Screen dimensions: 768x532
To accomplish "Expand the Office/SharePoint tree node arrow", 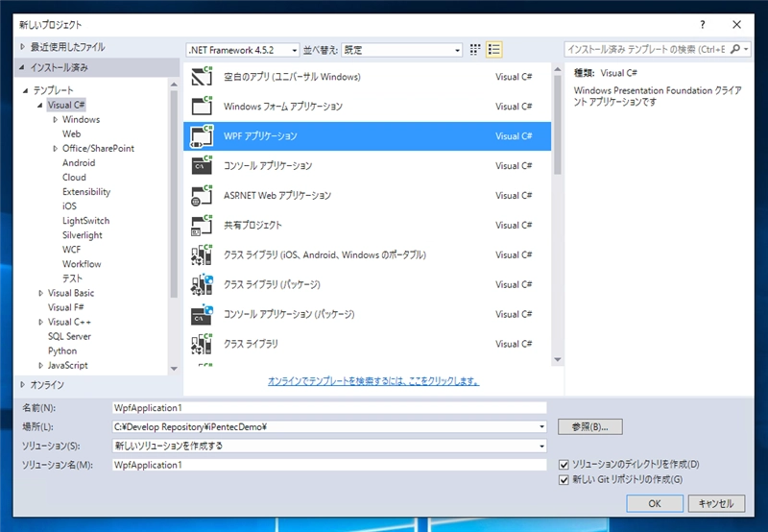I will click(56, 149).
